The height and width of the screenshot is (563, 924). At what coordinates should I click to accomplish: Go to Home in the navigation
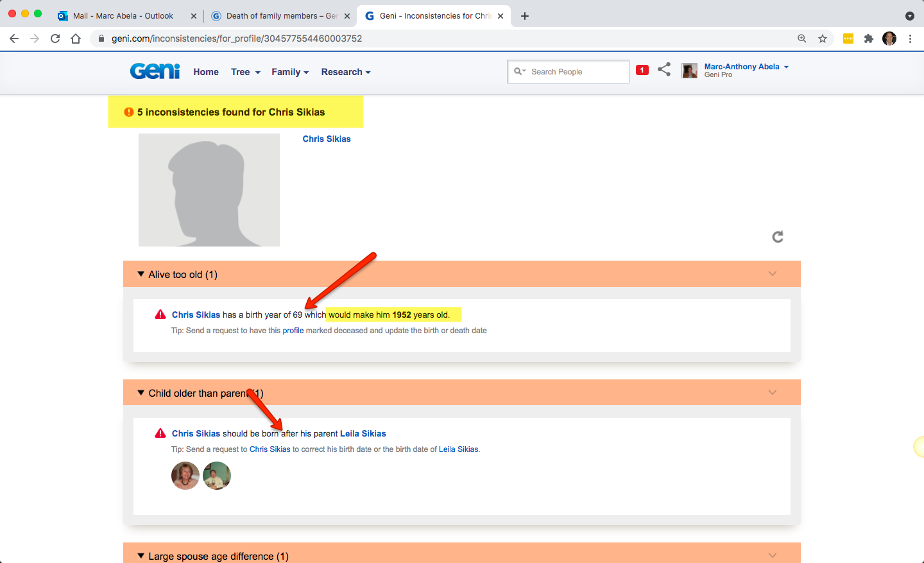206,72
